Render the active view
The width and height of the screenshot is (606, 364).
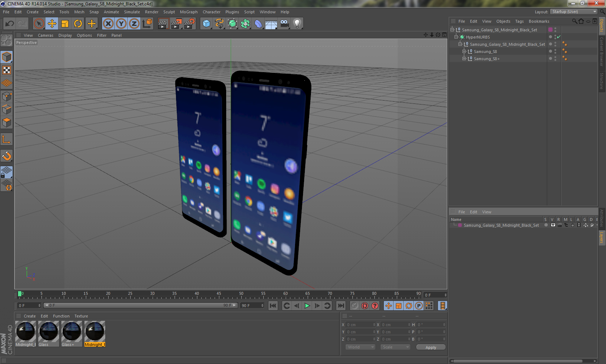pyautogui.click(x=163, y=24)
